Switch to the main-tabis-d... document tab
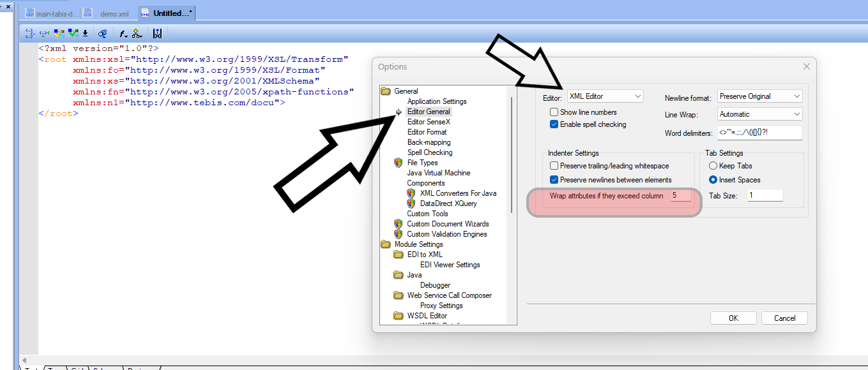868x370 pixels. (x=56, y=13)
